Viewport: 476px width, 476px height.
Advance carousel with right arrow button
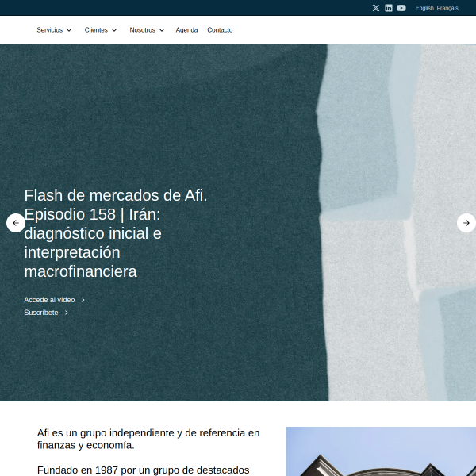pos(466,223)
